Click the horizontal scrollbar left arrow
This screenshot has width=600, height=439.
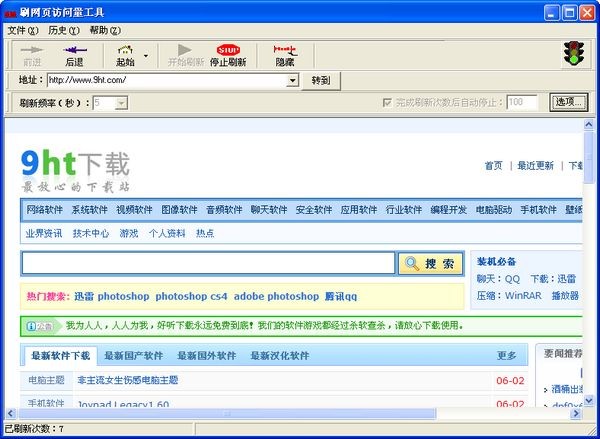coord(11,413)
